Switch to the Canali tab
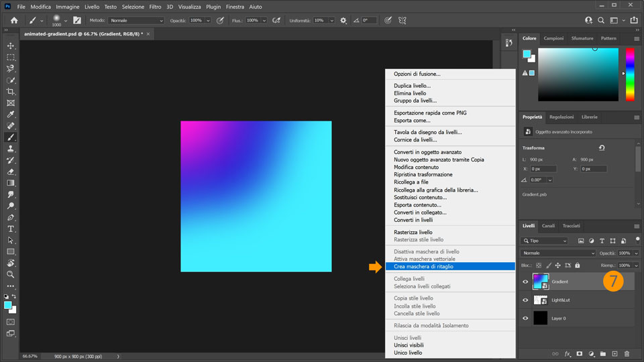The image size is (644, 362). (548, 226)
